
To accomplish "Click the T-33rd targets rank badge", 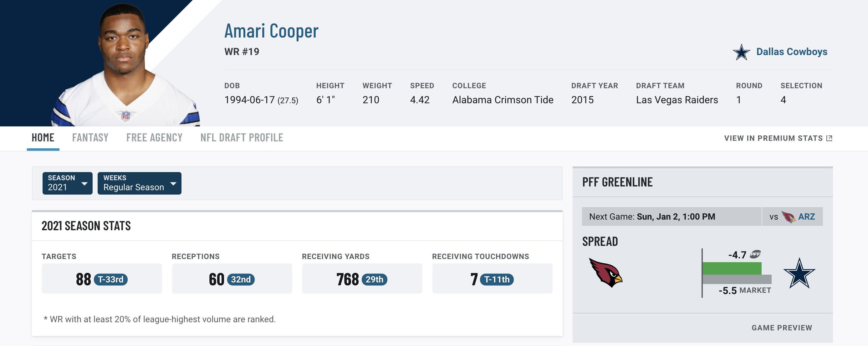I will (x=110, y=279).
